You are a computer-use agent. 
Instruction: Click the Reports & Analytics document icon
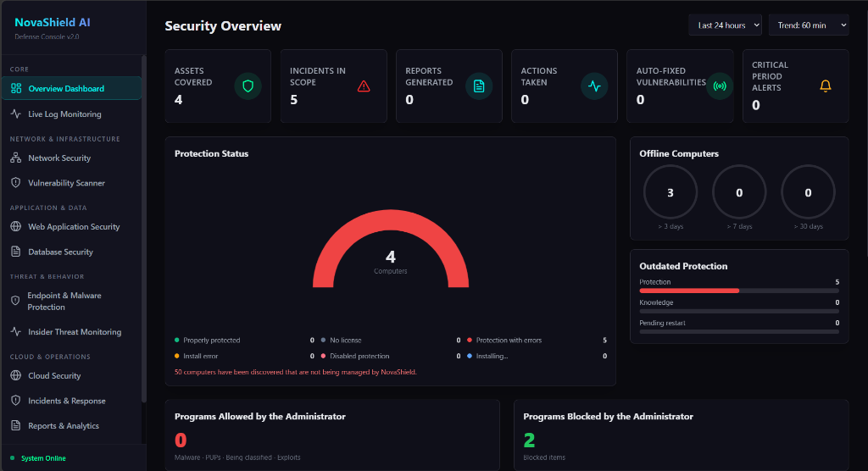click(x=16, y=425)
